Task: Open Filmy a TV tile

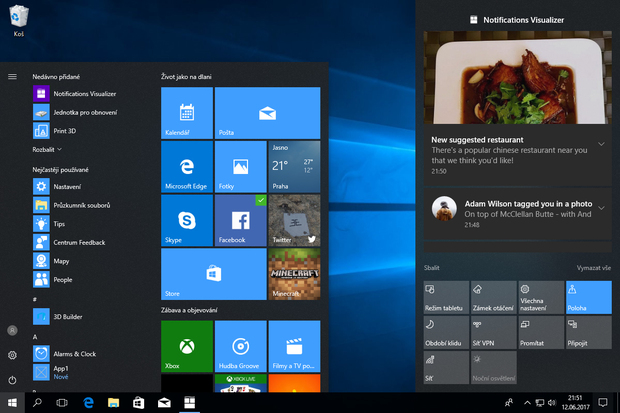Action: point(294,346)
